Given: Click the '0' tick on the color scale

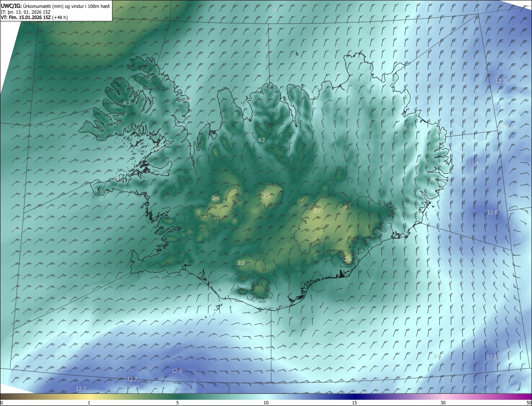Looking at the screenshot, I should 2,403.
